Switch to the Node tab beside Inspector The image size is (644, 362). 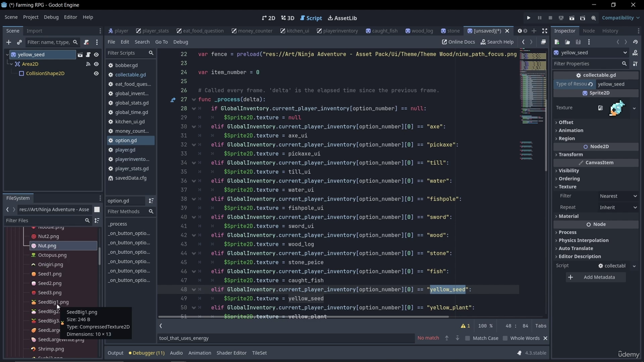pyautogui.click(x=589, y=31)
